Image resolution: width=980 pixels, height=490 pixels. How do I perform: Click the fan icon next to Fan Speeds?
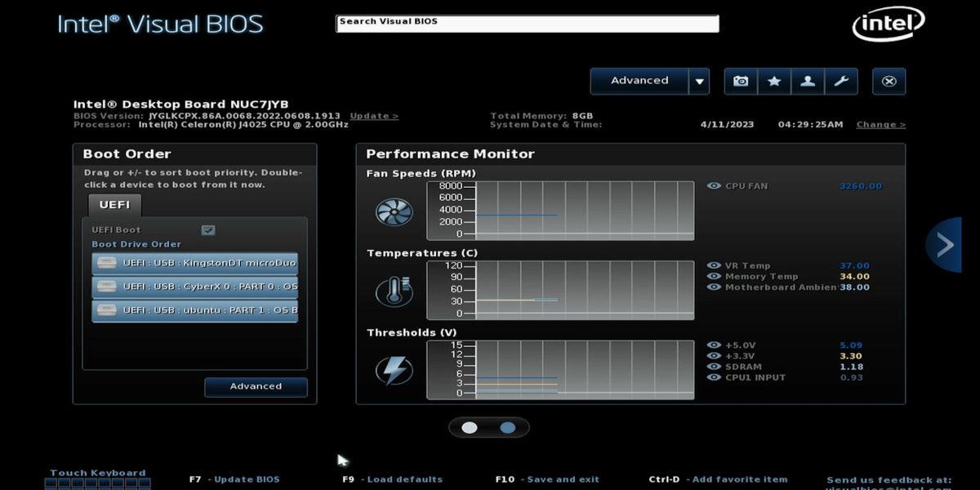(x=395, y=211)
